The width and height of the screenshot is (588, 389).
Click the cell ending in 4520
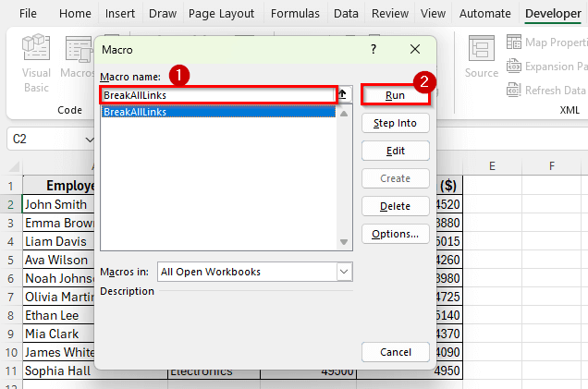[449, 204]
